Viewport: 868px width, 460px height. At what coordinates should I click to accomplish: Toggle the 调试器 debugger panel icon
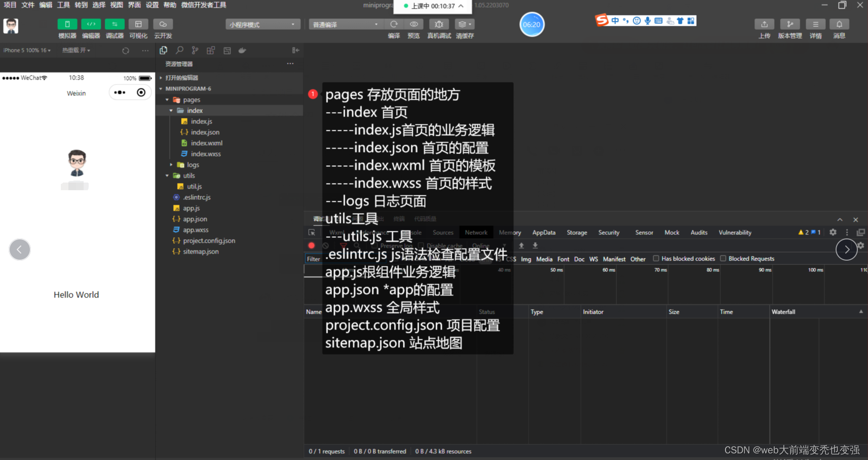click(115, 24)
